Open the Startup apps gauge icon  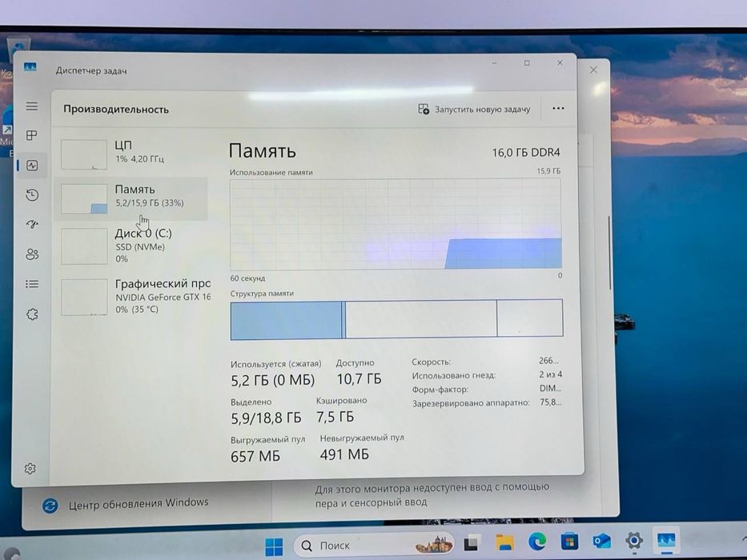tap(32, 224)
